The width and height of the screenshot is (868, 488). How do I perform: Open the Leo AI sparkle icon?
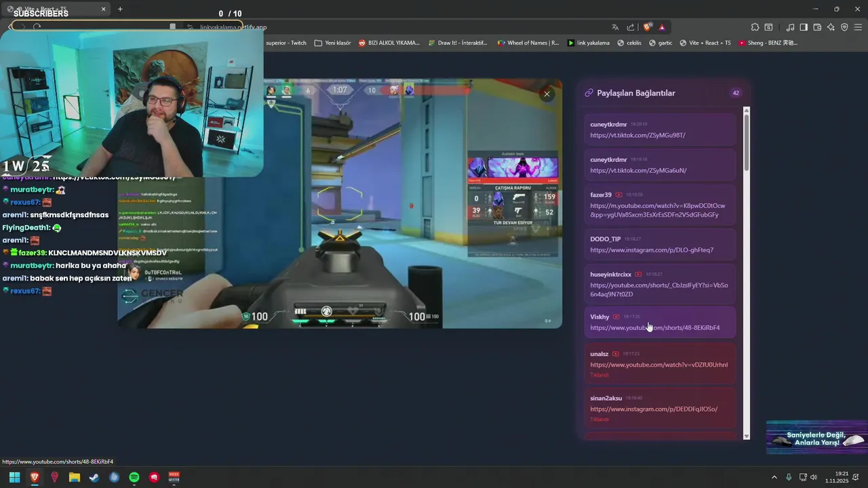pyautogui.click(x=831, y=27)
